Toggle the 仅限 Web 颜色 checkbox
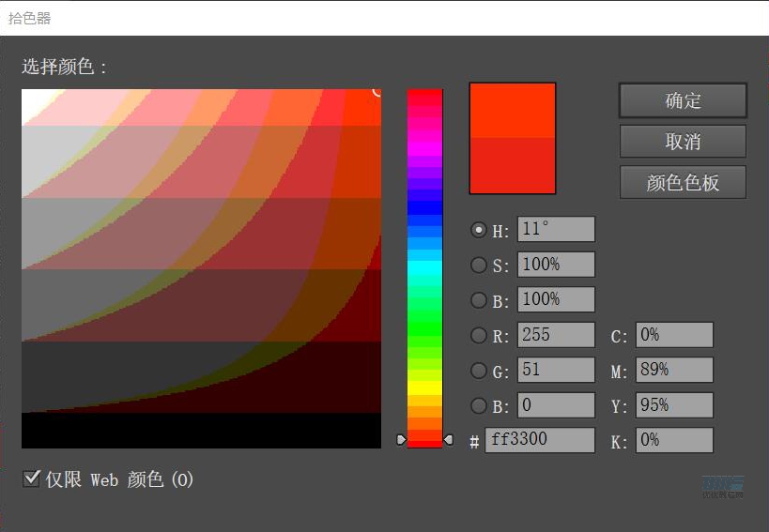769x532 pixels. 31,479
